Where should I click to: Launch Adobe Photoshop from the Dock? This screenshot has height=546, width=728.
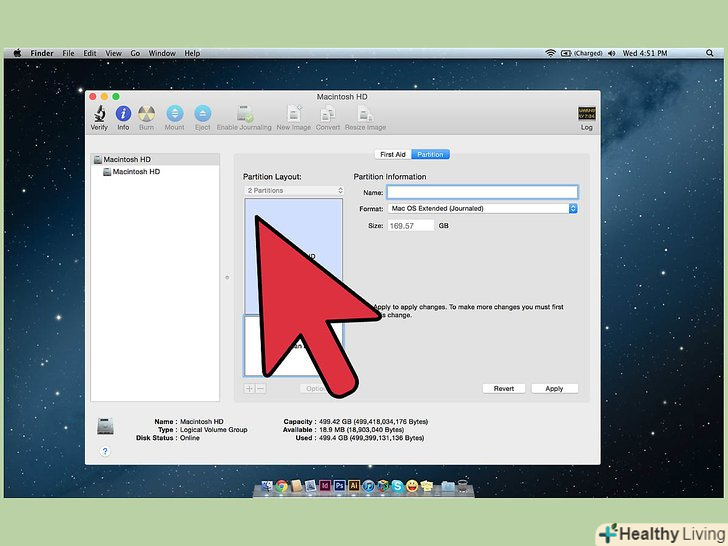[x=339, y=486]
